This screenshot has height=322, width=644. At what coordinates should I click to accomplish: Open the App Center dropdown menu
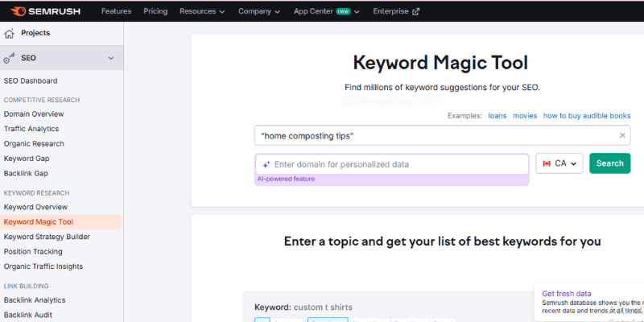click(327, 11)
